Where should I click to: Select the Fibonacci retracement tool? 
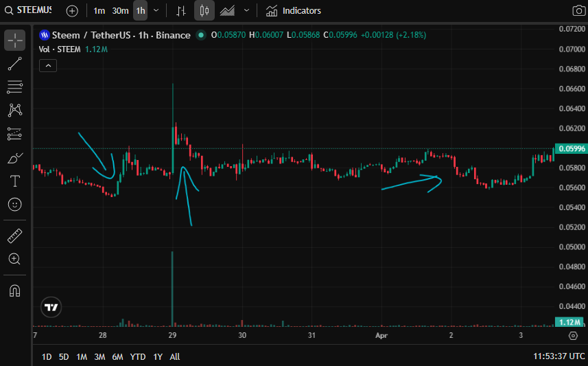tap(15, 87)
